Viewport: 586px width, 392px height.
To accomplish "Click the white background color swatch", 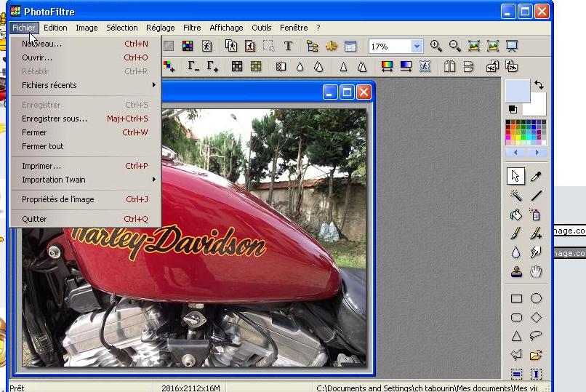I will 538,108.
